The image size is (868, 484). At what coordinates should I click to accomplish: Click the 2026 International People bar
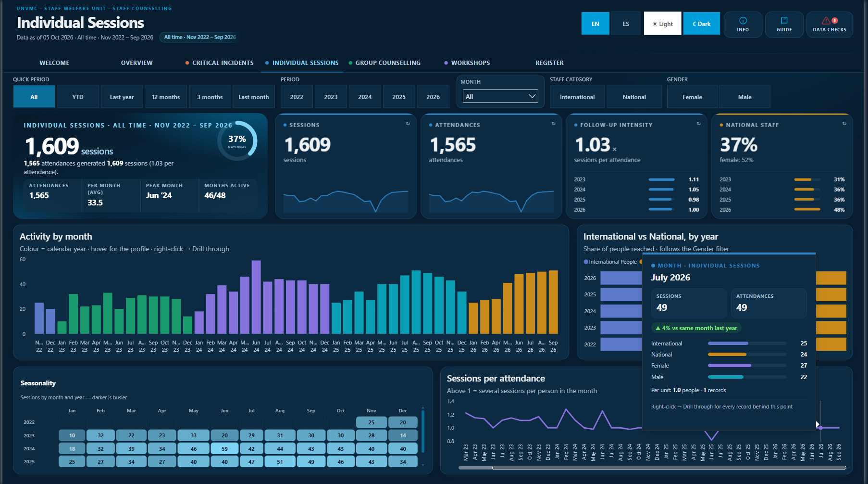pos(621,278)
